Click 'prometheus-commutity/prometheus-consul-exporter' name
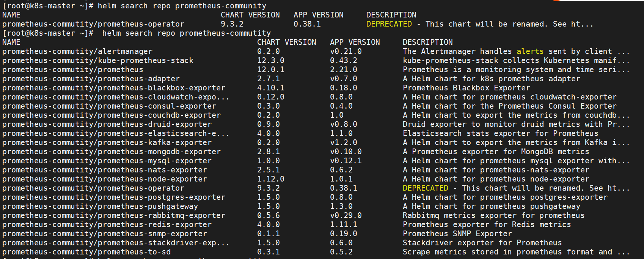Viewport: 644px width, 259px height. point(109,106)
